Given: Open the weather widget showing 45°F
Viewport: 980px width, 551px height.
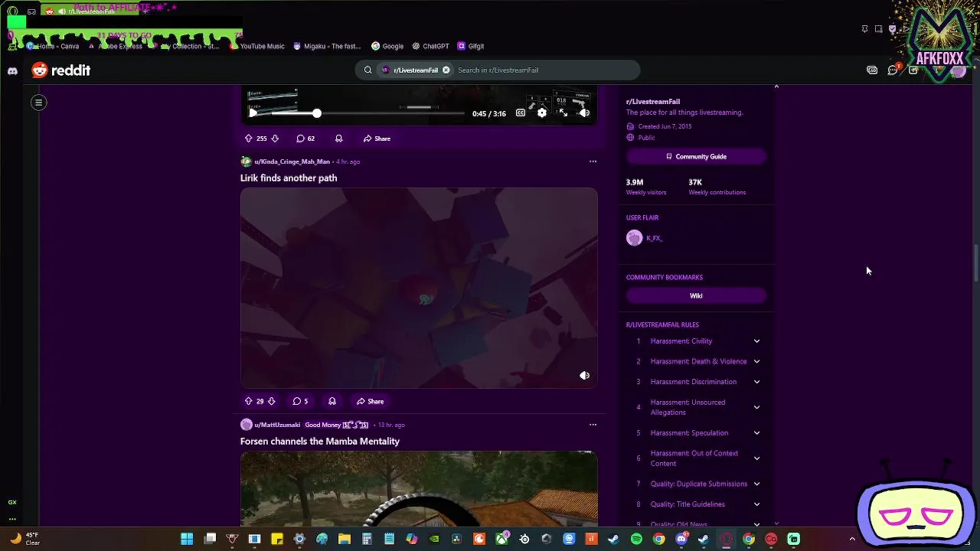Looking at the screenshot, I should point(24,539).
